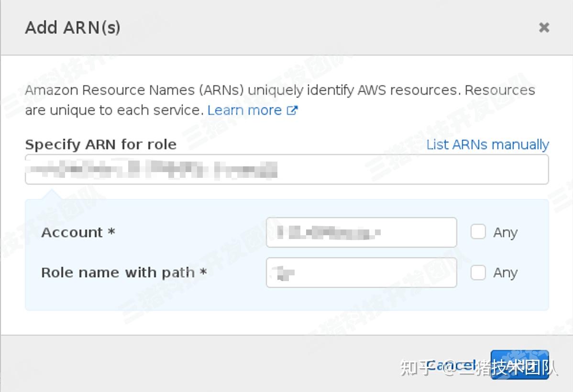The height and width of the screenshot is (392, 573).
Task: Close the Add ARN(s) dialog
Action: pyautogui.click(x=544, y=27)
